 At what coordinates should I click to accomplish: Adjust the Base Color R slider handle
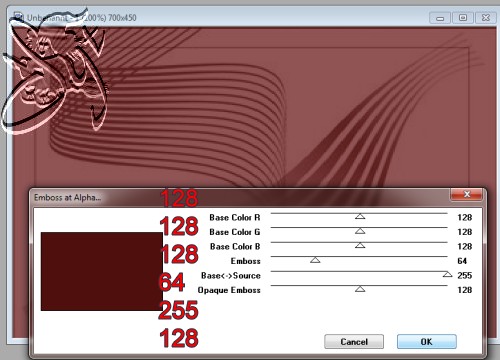[x=360, y=216]
